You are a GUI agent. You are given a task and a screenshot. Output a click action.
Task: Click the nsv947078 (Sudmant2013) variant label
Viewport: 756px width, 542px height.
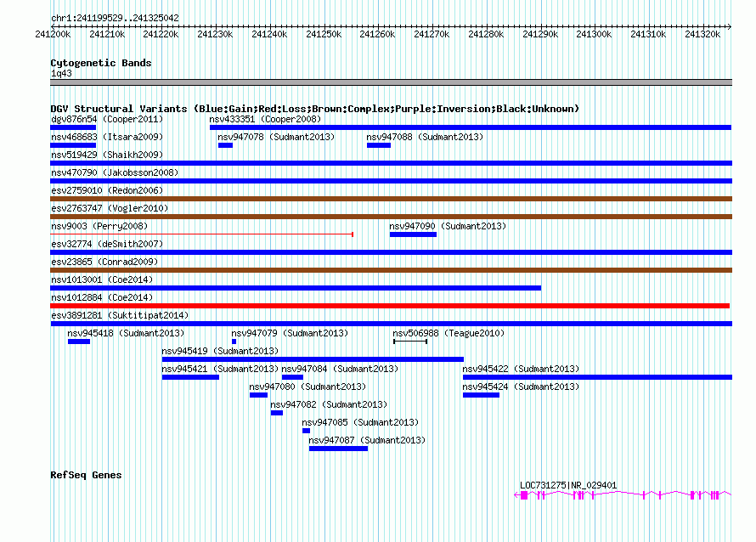276,137
